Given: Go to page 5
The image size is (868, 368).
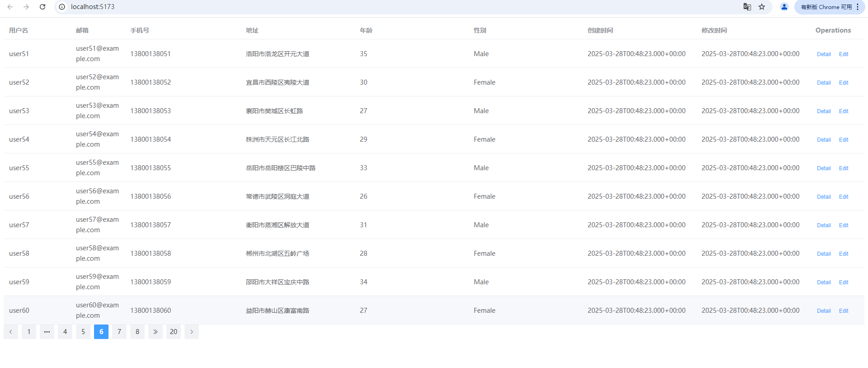Looking at the screenshot, I should [x=83, y=332].
